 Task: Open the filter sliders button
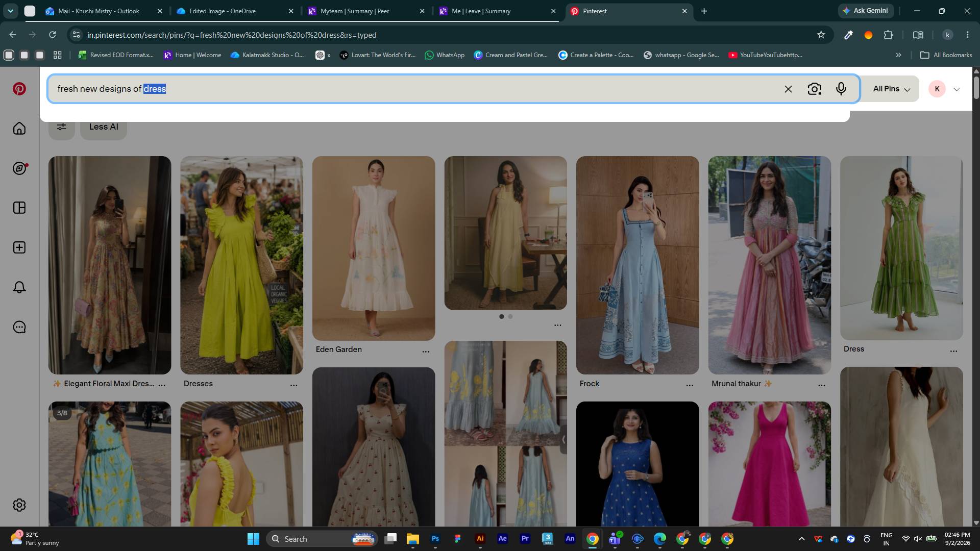click(x=62, y=127)
